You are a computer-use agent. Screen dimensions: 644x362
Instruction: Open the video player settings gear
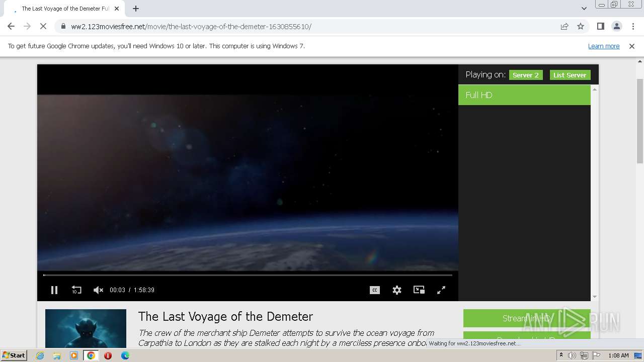pos(397,290)
